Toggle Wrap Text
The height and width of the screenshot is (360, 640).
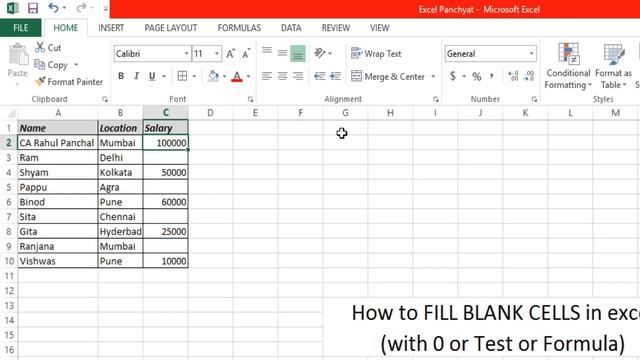(x=376, y=53)
